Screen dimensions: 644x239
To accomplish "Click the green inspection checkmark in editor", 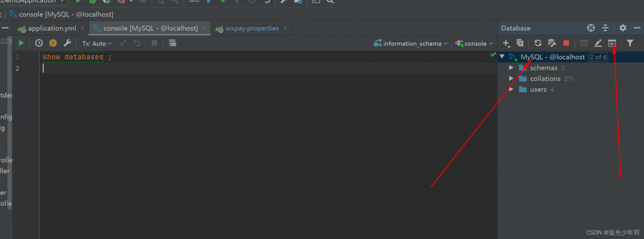I will (493, 55).
